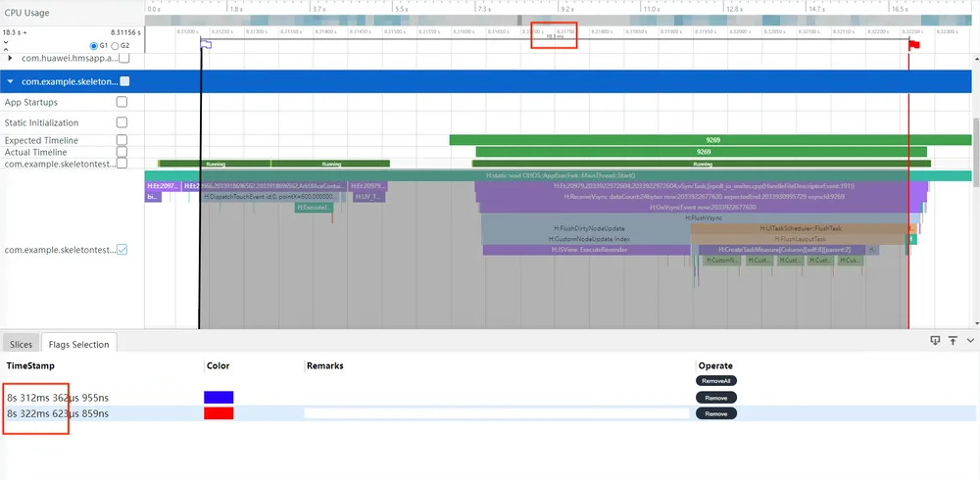Uncheck the checked com.example.skeletontest thread checkbox

[122, 250]
